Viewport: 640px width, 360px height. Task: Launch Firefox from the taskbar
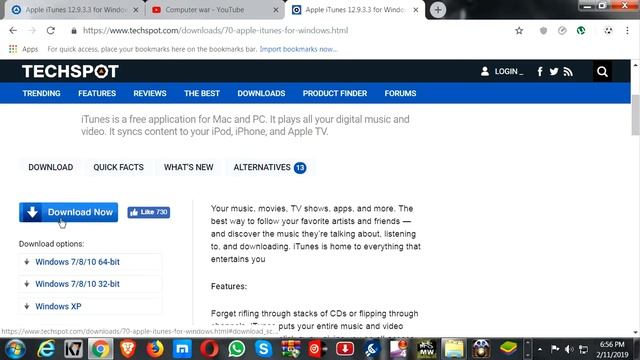[x=155, y=349]
